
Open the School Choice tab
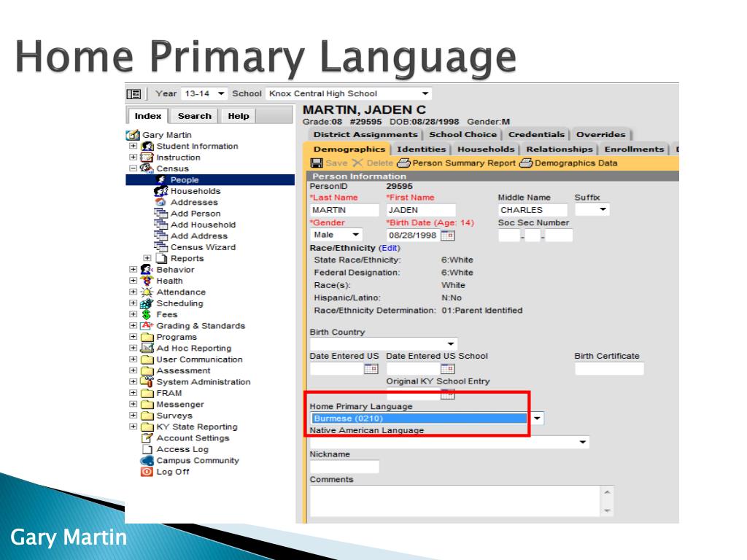click(x=462, y=134)
